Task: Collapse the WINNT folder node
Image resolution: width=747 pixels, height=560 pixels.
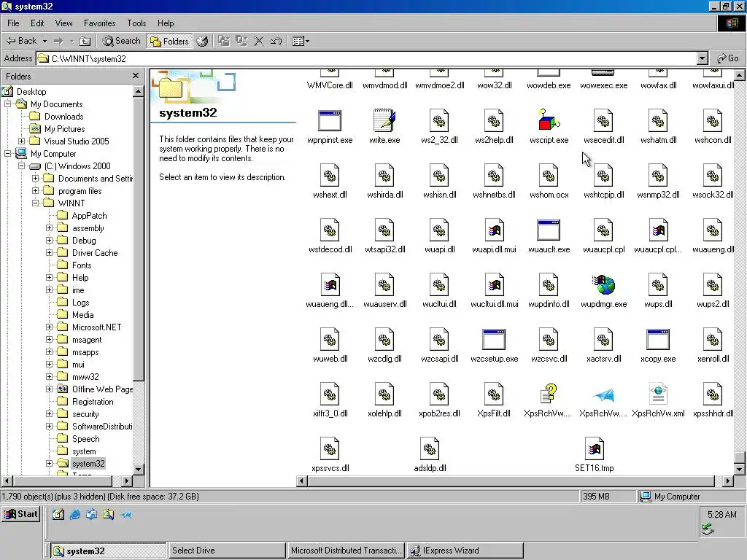Action: pyautogui.click(x=35, y=203)
